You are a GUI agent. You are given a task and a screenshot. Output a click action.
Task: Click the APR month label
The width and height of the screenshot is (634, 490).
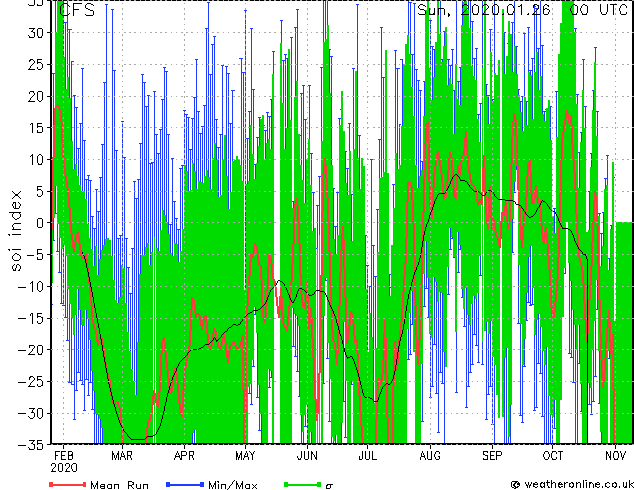click(x=184, y=456)
